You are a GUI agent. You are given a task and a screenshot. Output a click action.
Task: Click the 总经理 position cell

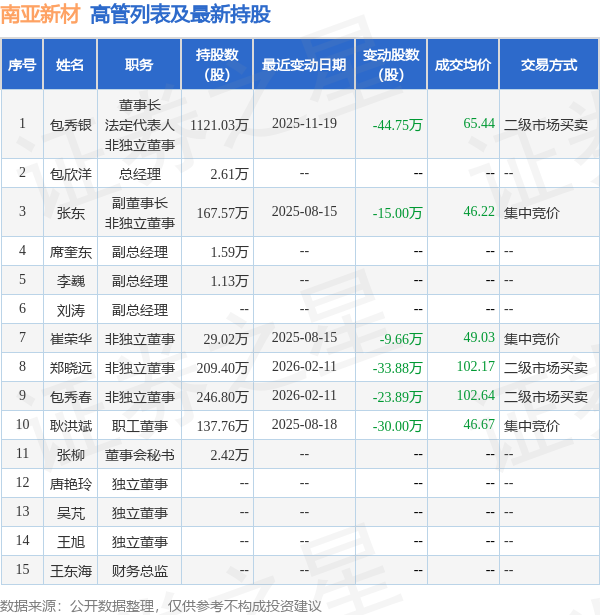140,174
